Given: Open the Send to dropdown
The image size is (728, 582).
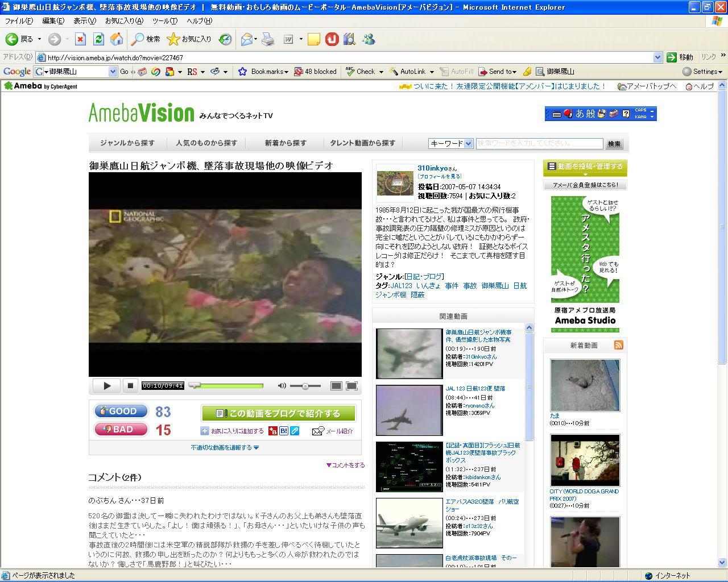Looking at the screenshot, I should (497, 72).
